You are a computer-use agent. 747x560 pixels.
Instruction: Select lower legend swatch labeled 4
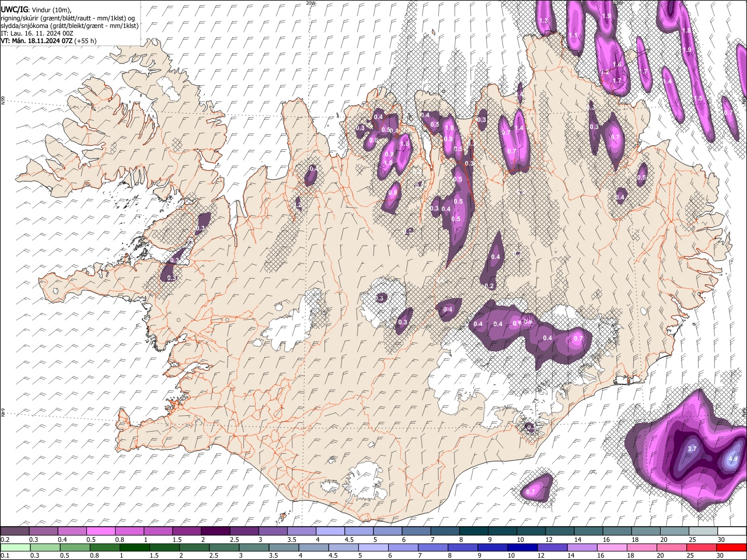(x=314, y=547)
